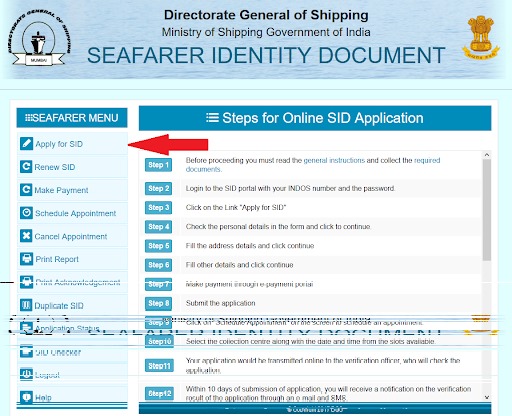The height and width of the screenshot is (416, 512).
Task: Click the pencil icon beside Apply for SID
Action: [26, 144]
